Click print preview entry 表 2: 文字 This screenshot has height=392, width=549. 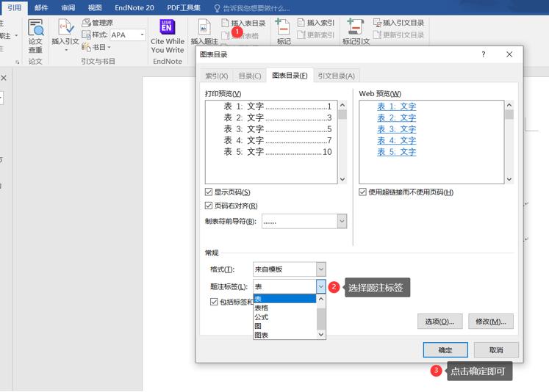click(278, 117)
